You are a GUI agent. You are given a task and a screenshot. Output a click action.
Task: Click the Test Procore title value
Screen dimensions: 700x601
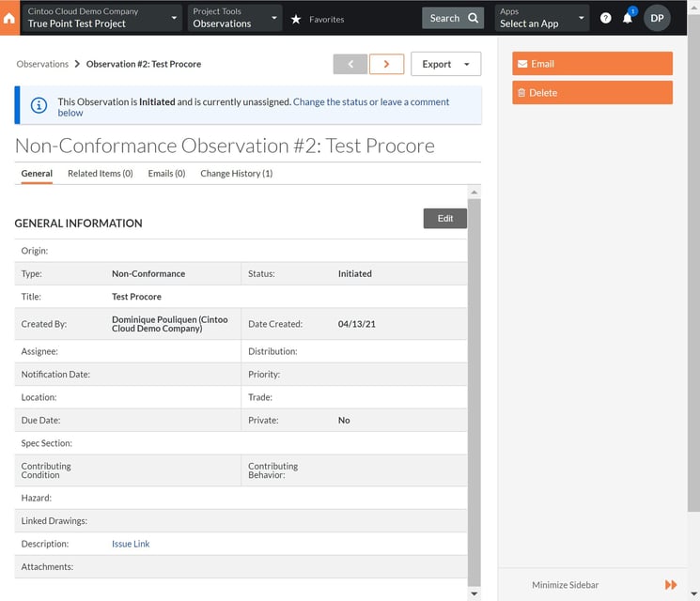click(136, 297)
